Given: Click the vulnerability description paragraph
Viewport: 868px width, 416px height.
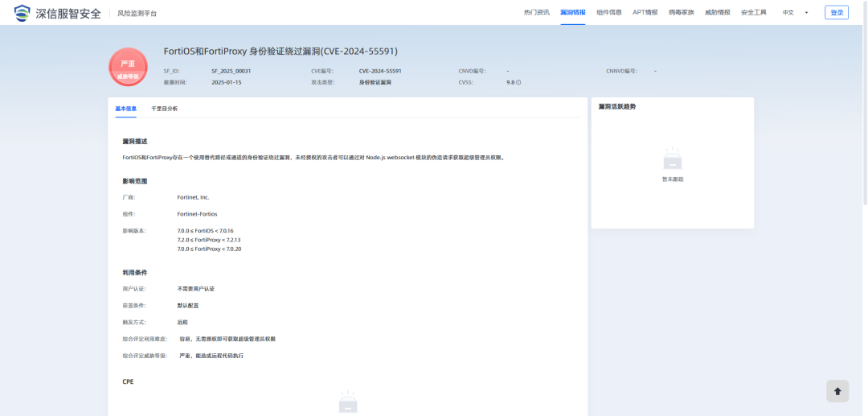Looking at the screenshot, I should tap(314, 158).
